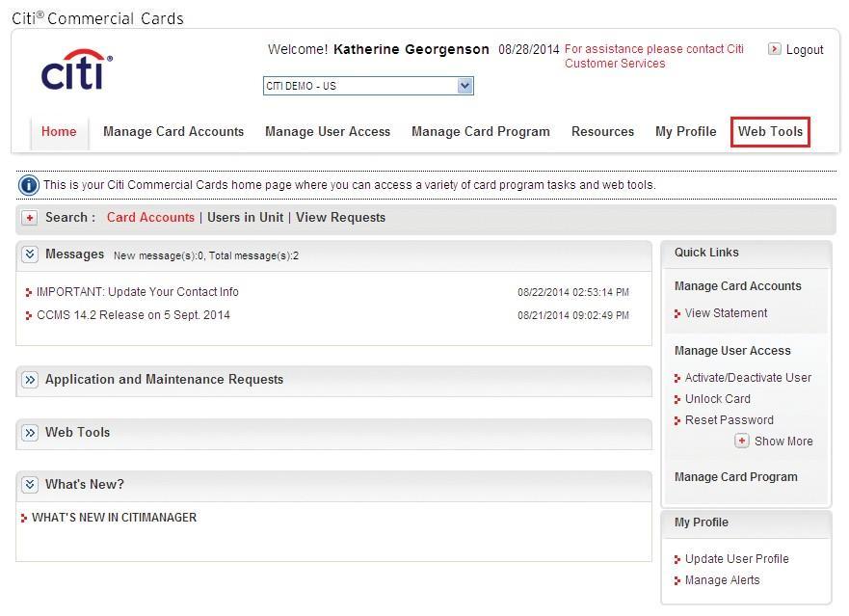Click red bullet beside IMPORTANT message
The height and width of the screenshot is (616, 849).
pos(29,292)
